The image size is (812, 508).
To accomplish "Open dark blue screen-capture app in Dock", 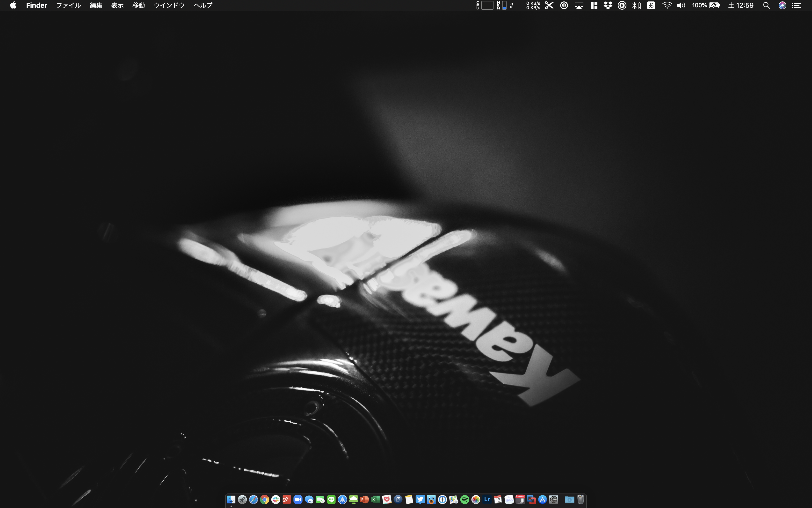I will click(398, 500).
